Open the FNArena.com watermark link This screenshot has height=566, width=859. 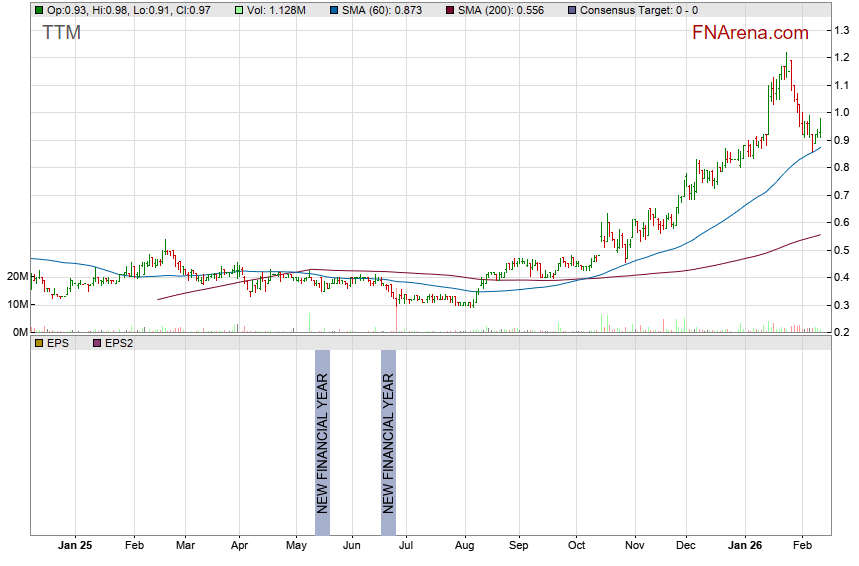click(x=750, y=33)
